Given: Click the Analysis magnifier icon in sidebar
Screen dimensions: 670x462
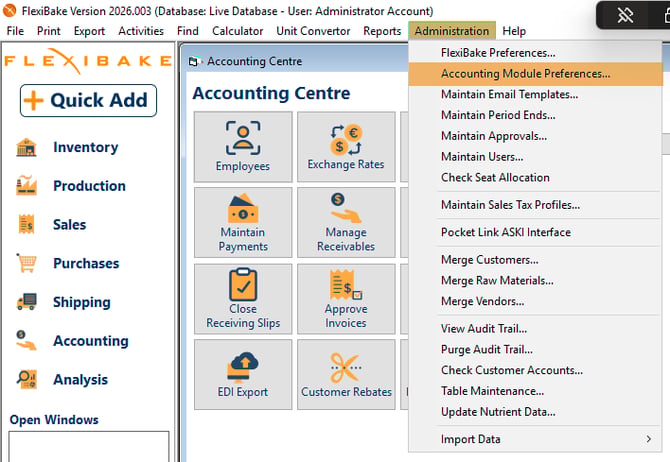Looking at the screenshot, I should pos(26,379).
